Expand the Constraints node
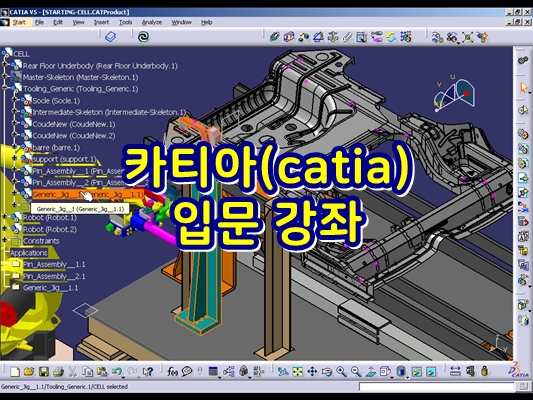The height and width of the screenshot is (400, 533). 5,240
